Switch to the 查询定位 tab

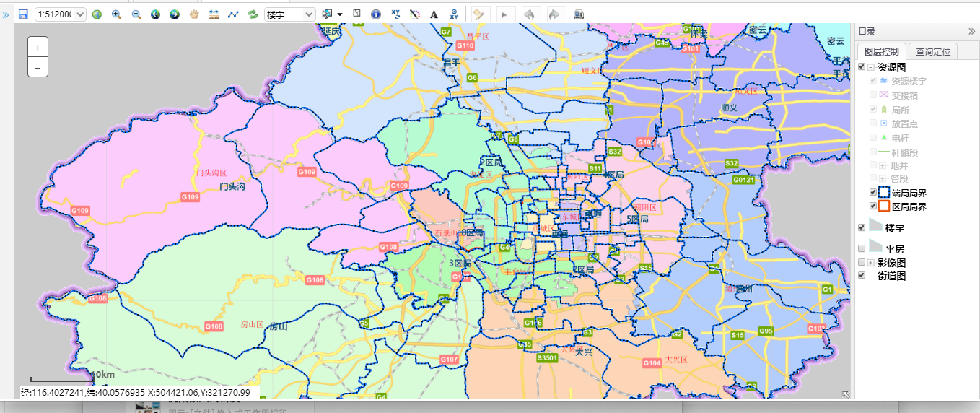click(x=932, y=52)
